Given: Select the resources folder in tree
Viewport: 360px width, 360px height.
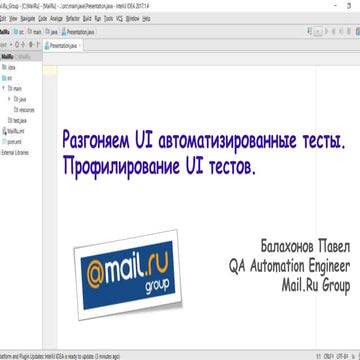Looking at the screenshot, I should pyautogui.click(x=24, y=110).
